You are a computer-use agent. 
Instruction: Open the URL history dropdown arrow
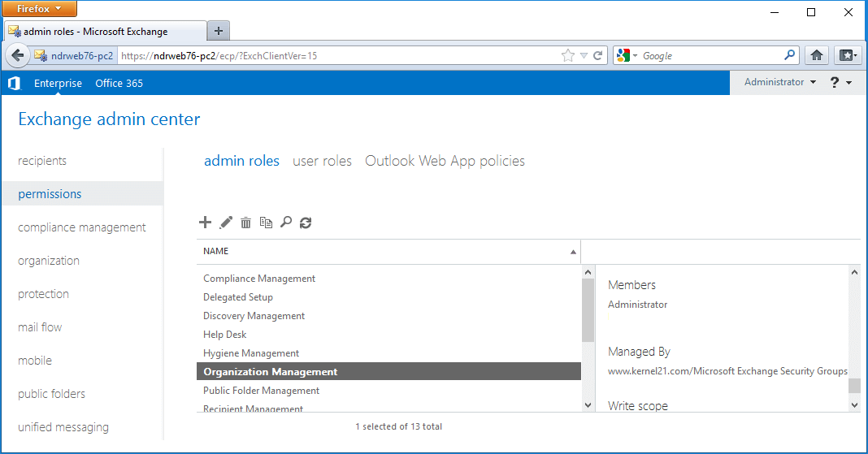point(584,56)
